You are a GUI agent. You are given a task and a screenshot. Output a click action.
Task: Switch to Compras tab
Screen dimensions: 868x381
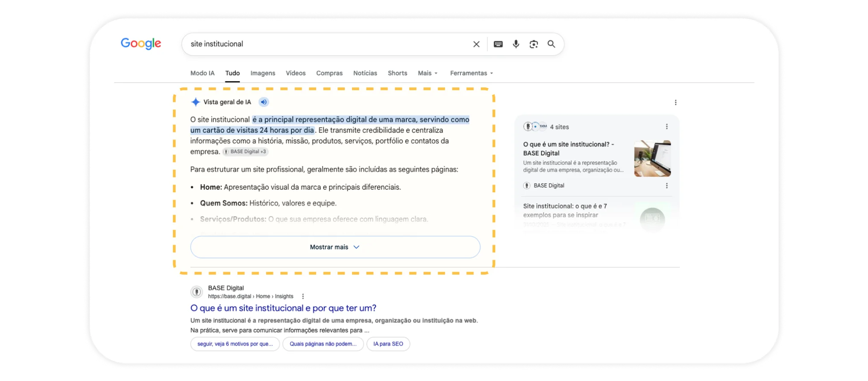[329, 73]
